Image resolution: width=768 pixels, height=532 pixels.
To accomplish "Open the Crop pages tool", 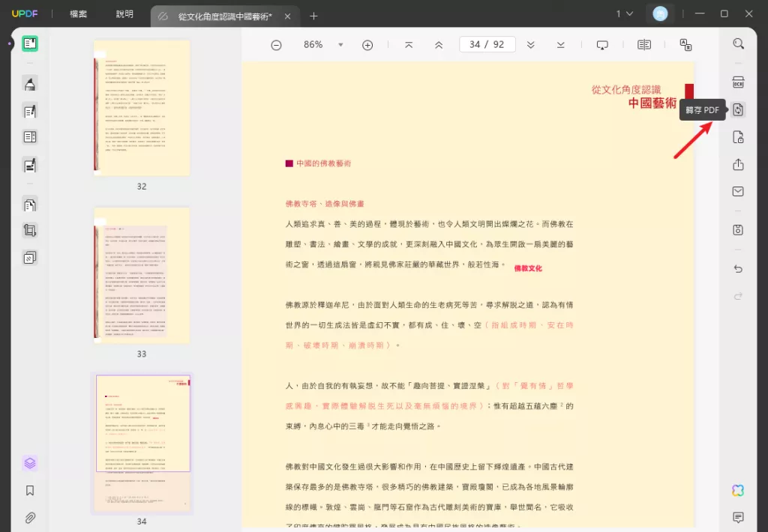I will tap(30, 231).
